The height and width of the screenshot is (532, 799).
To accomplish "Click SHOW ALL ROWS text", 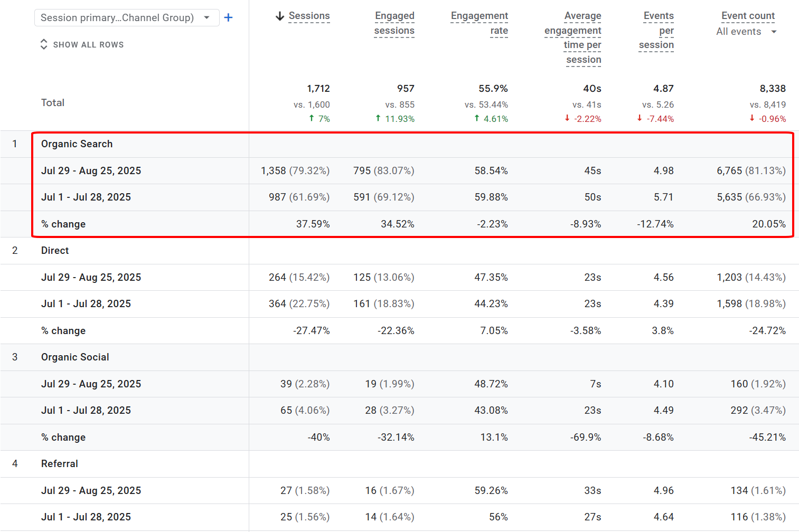I will tap(88, 45).
